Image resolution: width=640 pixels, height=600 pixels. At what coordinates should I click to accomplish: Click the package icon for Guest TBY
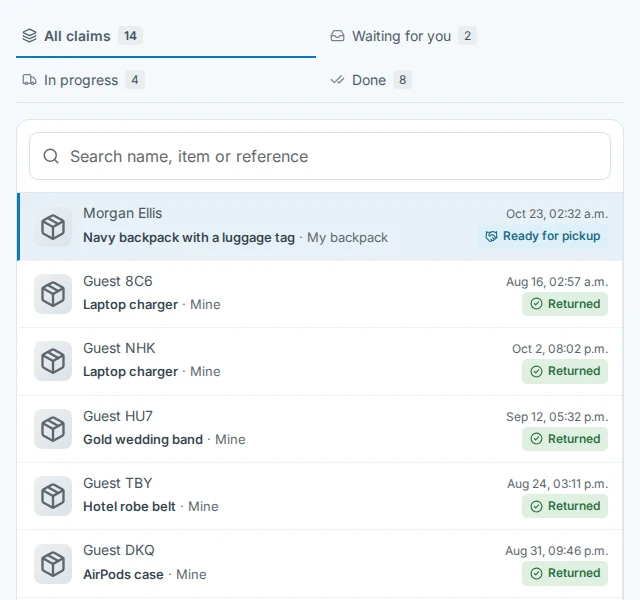tap(53, 496)
